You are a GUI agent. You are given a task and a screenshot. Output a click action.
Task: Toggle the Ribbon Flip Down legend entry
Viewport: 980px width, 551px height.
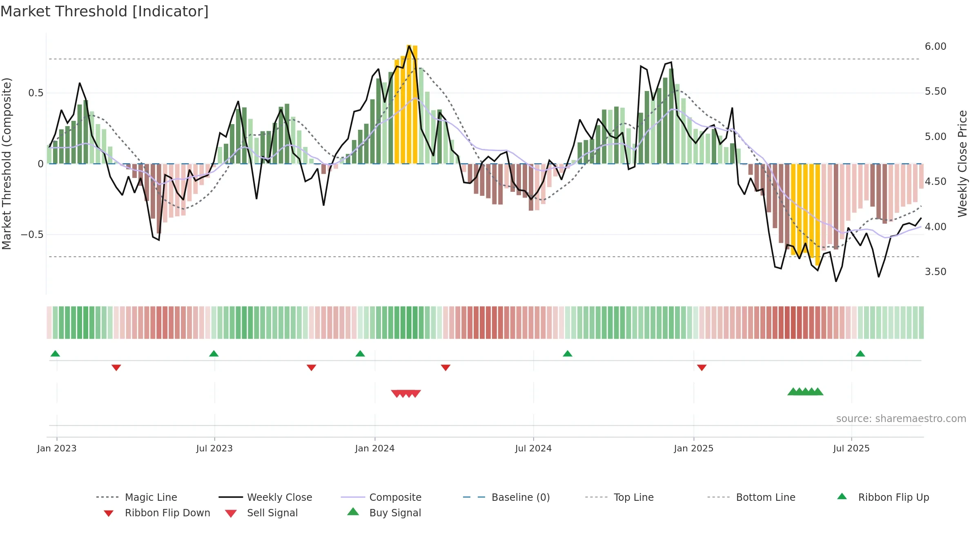156,513
